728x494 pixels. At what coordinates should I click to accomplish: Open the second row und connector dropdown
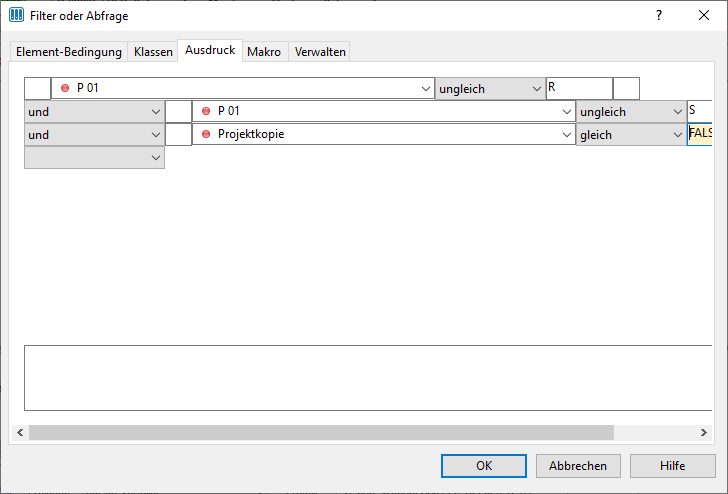click(x=94, y=111)
